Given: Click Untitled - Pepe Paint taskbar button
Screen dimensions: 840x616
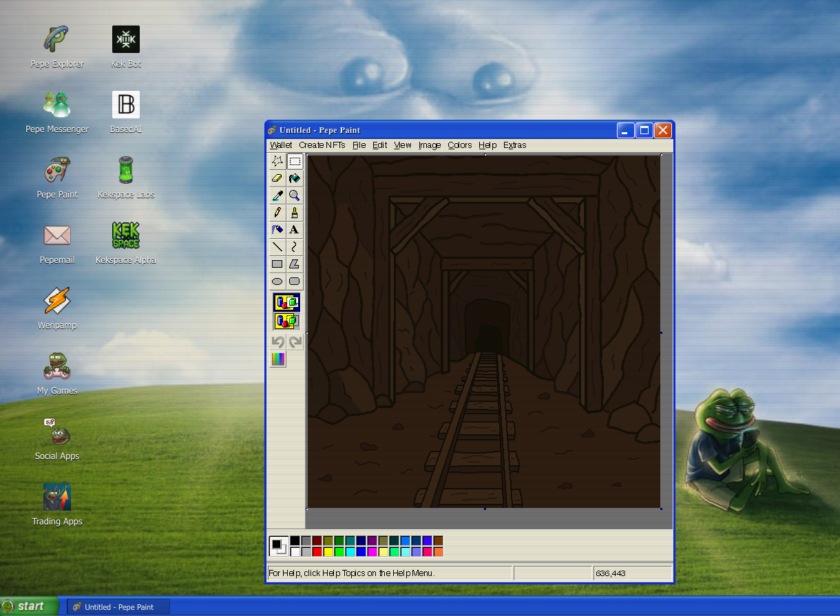Looking at the screenshot, I should [118, 607].
